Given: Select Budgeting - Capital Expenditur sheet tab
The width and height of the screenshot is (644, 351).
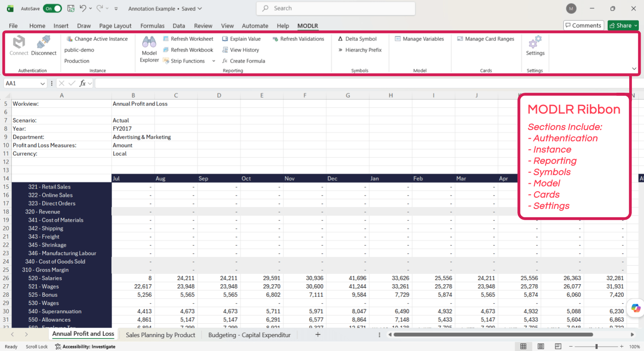Looking at the screenshot, I should pos(249,335).
